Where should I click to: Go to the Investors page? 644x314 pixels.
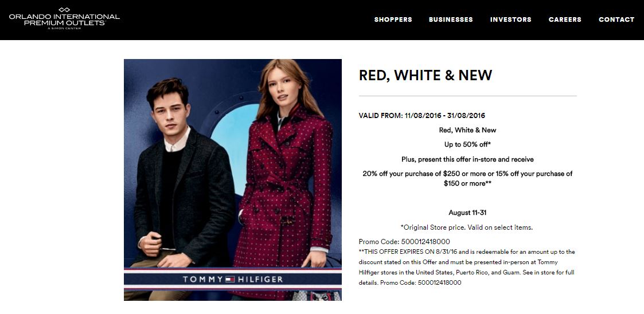tap(510, 19)
